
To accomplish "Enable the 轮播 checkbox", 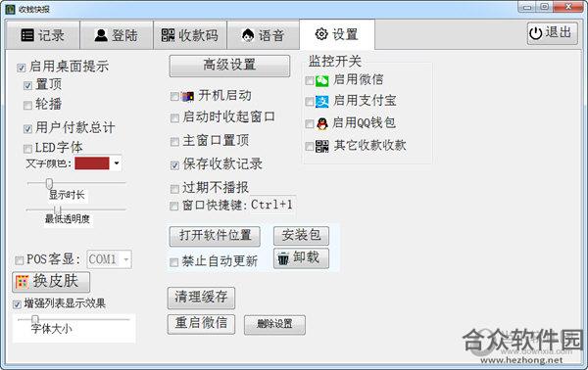I will coord(27,106).
